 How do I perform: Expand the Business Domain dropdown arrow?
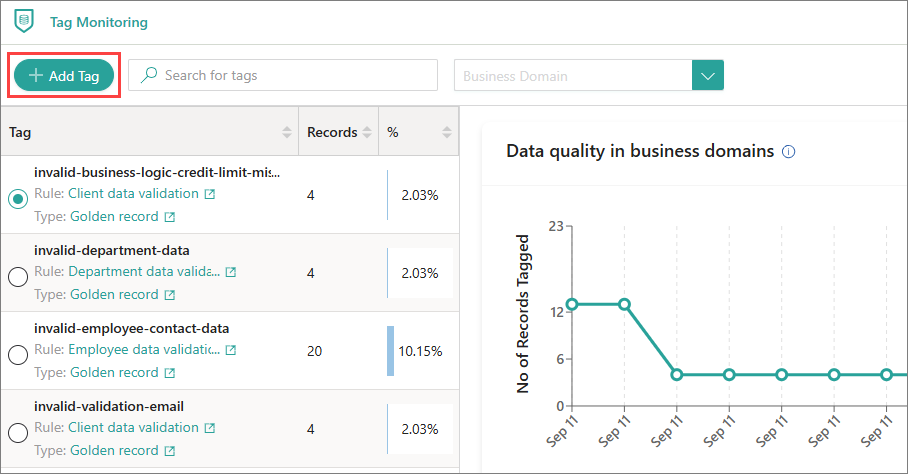[707, 75]
